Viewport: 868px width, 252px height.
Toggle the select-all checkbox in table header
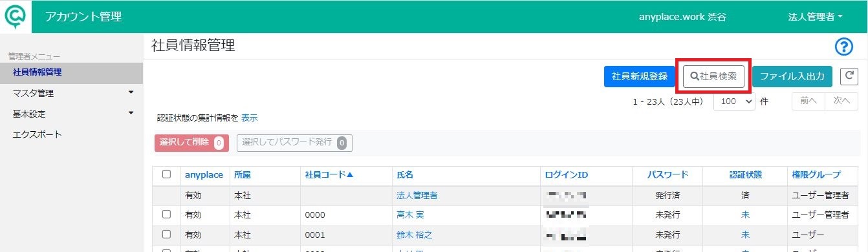pyautogui.click(x=166, y=174)
